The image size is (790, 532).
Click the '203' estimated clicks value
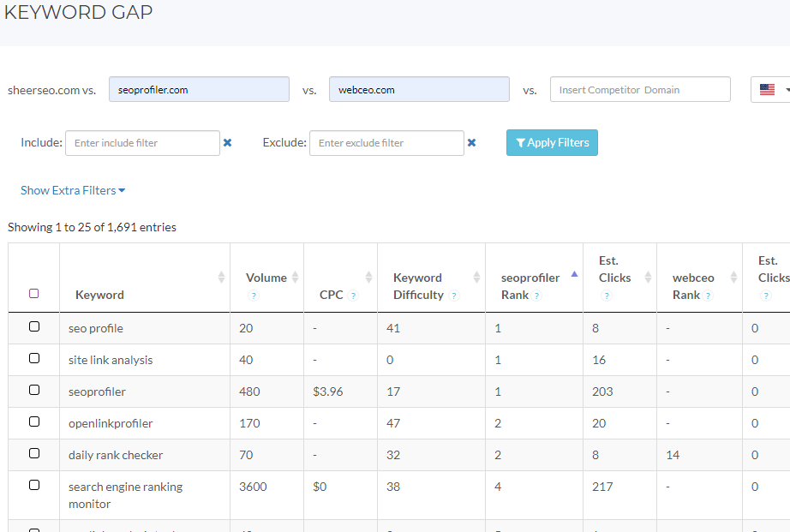coord(602,392)
